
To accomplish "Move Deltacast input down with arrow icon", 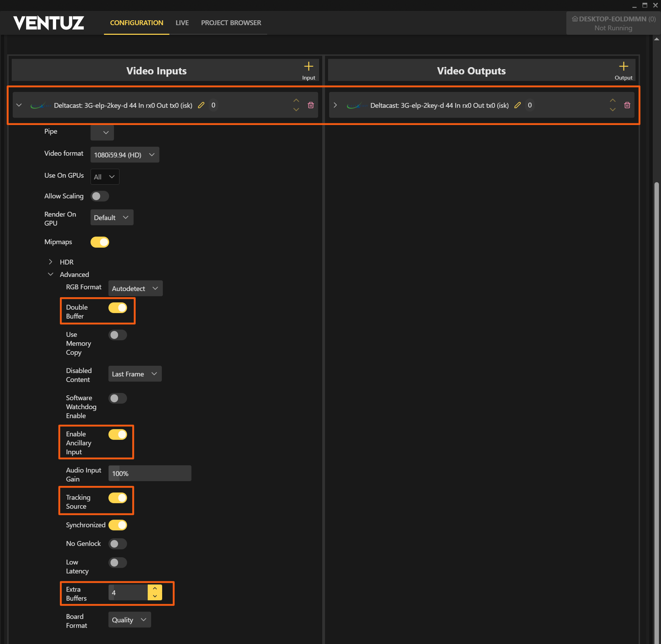I will 296,110.
